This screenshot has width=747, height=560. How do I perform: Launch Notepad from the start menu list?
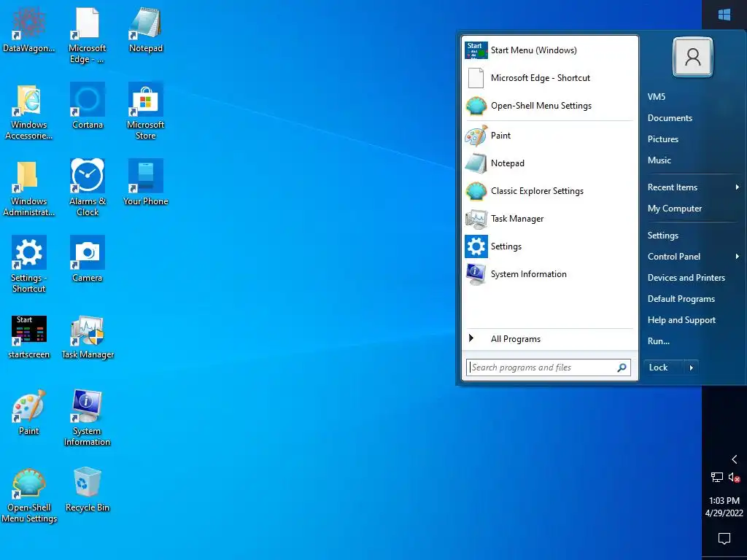tap(550, 163)
